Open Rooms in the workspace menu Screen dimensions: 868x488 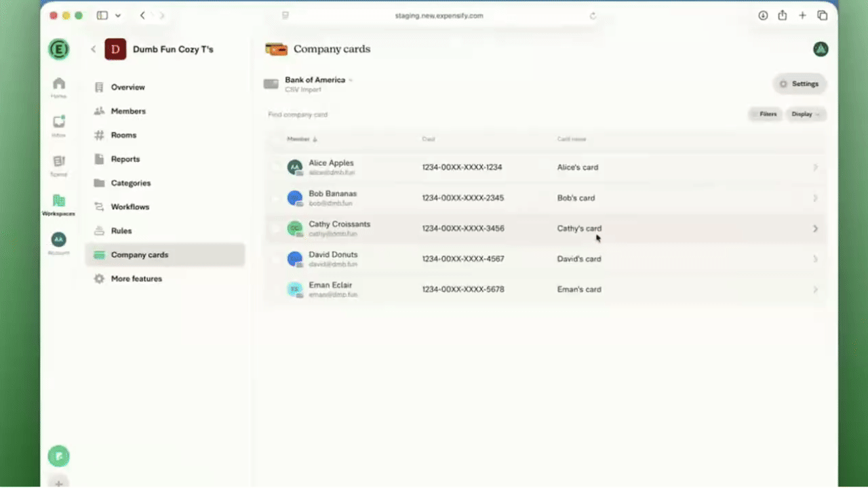coord(165,135)
